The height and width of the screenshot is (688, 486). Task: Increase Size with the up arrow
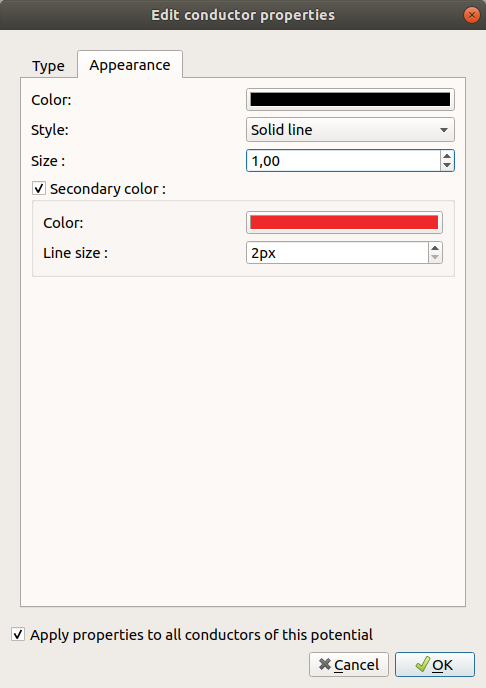pos(447,156)
